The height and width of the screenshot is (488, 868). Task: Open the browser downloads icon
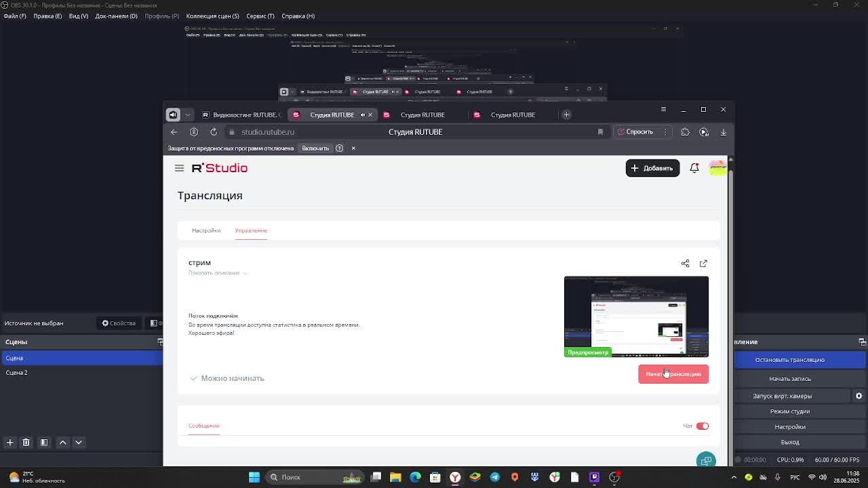(x=723, y=132)
